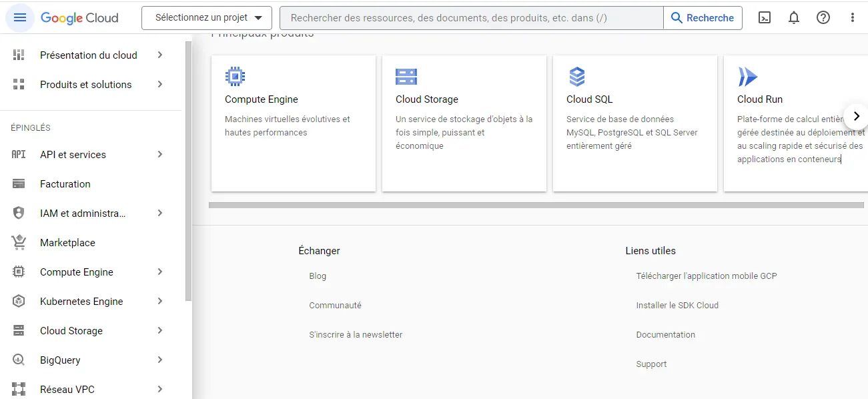Open the Sélectionnez un projet dropdown

click(207, 18)
